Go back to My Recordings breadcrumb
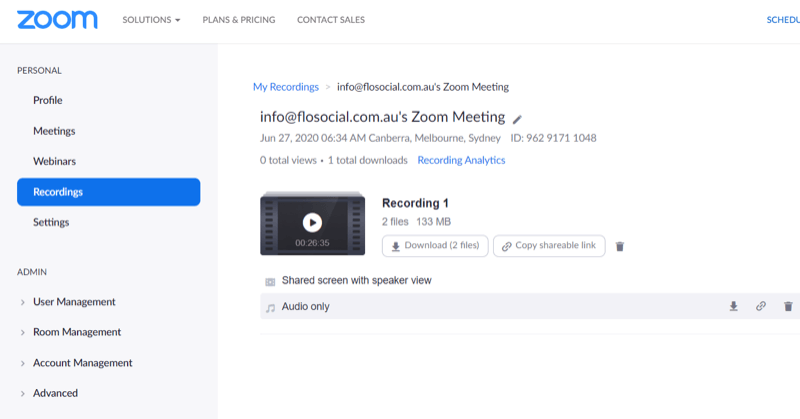 (286, 87)
